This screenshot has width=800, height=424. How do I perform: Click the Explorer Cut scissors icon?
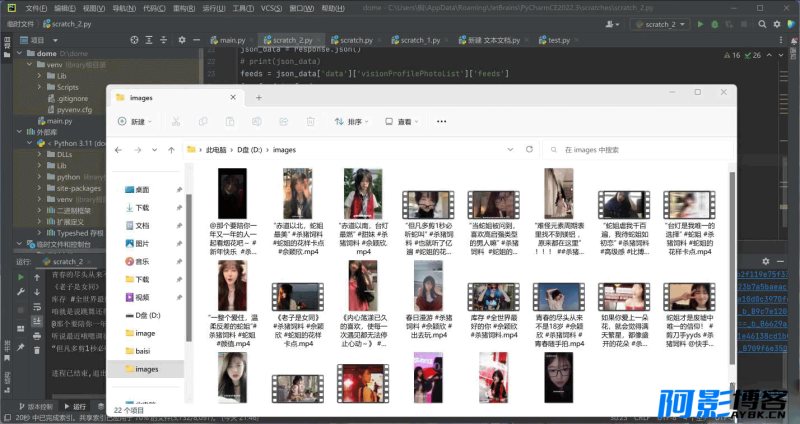click(x=176, y=121)
